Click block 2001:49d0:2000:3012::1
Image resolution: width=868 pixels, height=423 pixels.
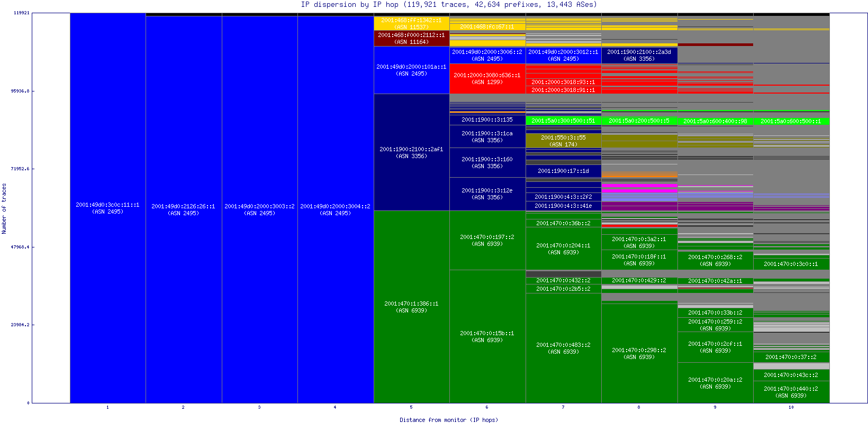[564, 55]
